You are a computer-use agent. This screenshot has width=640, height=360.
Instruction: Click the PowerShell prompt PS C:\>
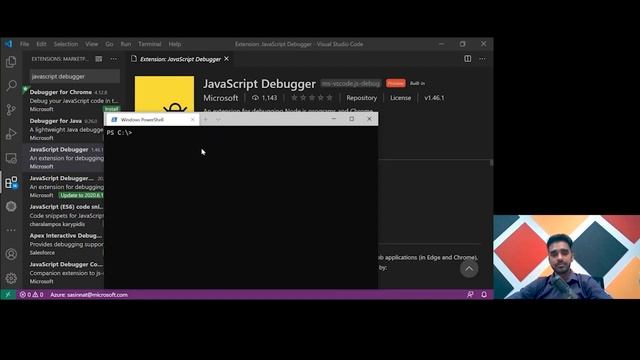pos(119,133)
